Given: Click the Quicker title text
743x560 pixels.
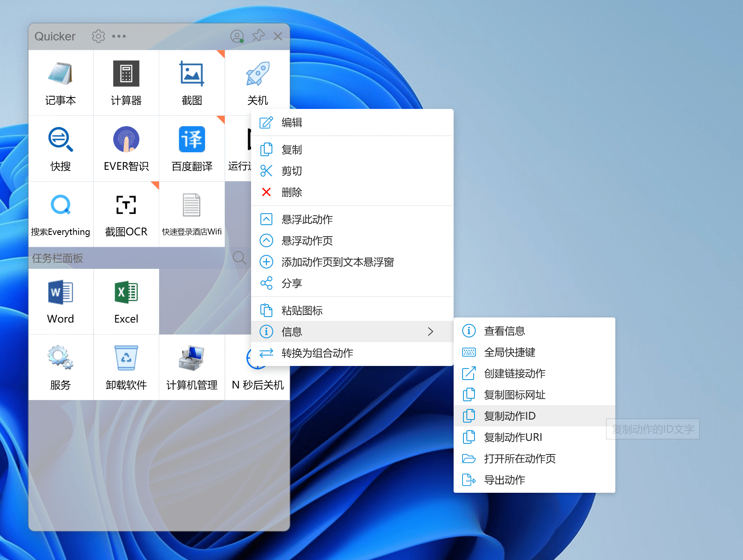Looking at the screenshot, I should pyautogui.click(x=55, y=36).
